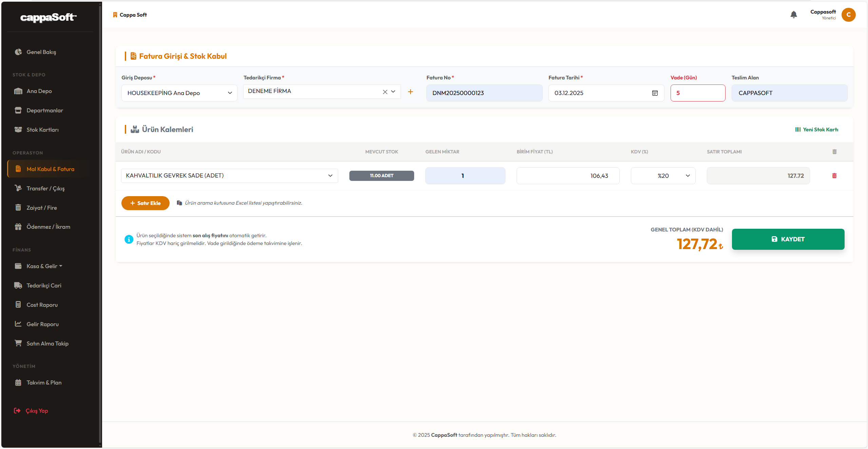Viewport: 868px width, 449px height.
Task: Click Çıkış Yap to log out
Action: pyautogui.click(x=36, y=411)
